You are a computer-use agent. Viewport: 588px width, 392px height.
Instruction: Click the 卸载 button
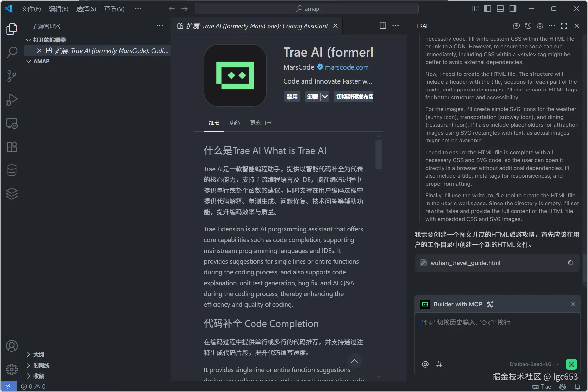point(313,97)
